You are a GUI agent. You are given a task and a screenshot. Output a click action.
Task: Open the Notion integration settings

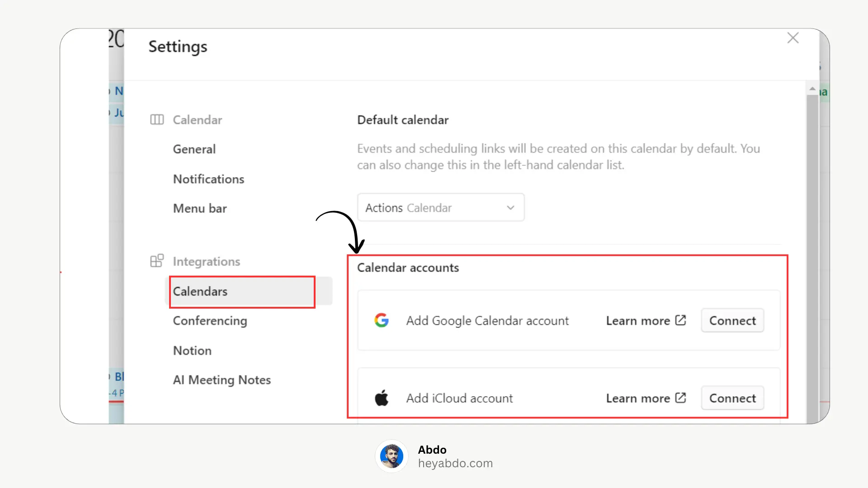192,351
